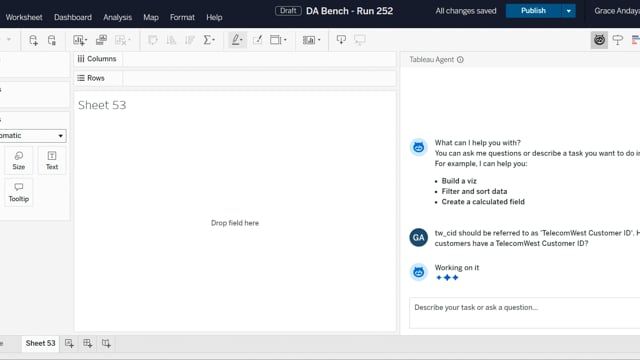Click the Tableau Agent info icon
The image size is (640, 360).
click(460, 60)
